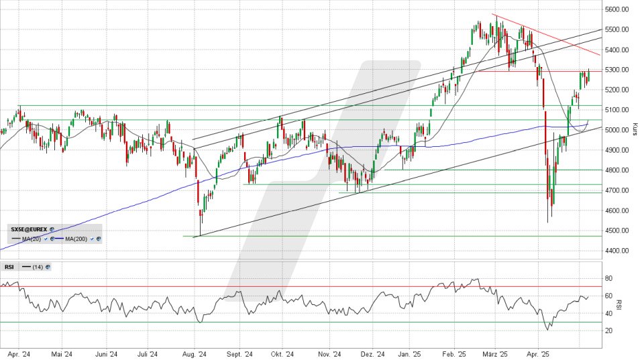644x362 pixels.
Task: Click the Aug. '24 date label
Action: click(x=195, y=354)
